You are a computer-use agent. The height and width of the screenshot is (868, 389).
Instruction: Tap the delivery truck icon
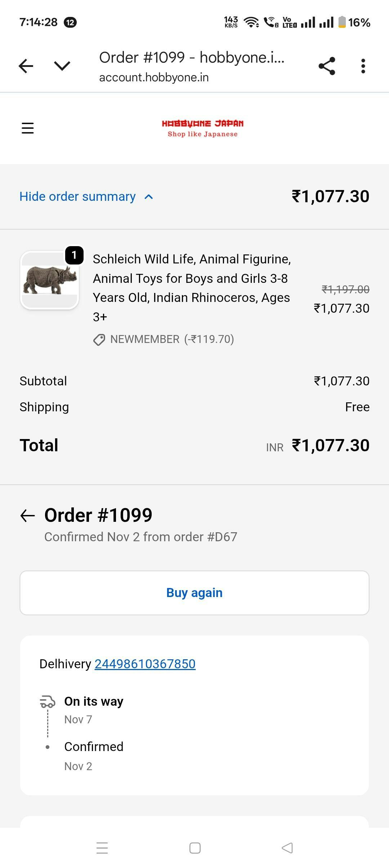click(x=48, y=702)
